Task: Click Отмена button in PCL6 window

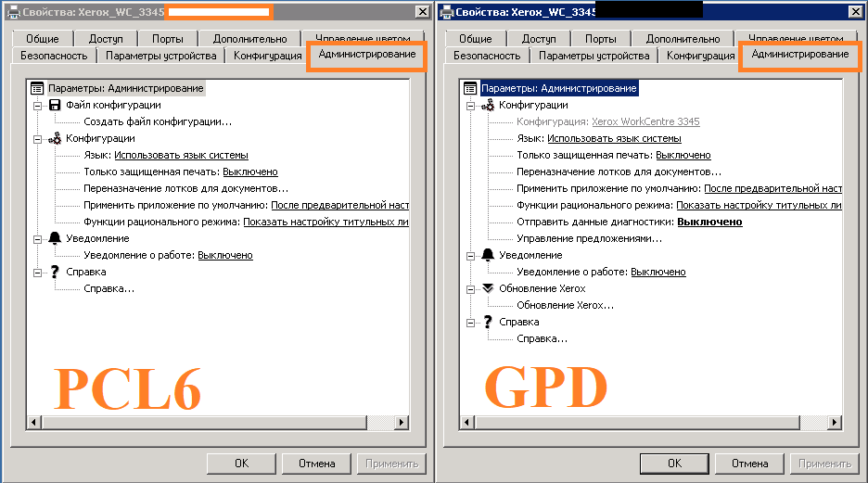Action: pos(316,464)
